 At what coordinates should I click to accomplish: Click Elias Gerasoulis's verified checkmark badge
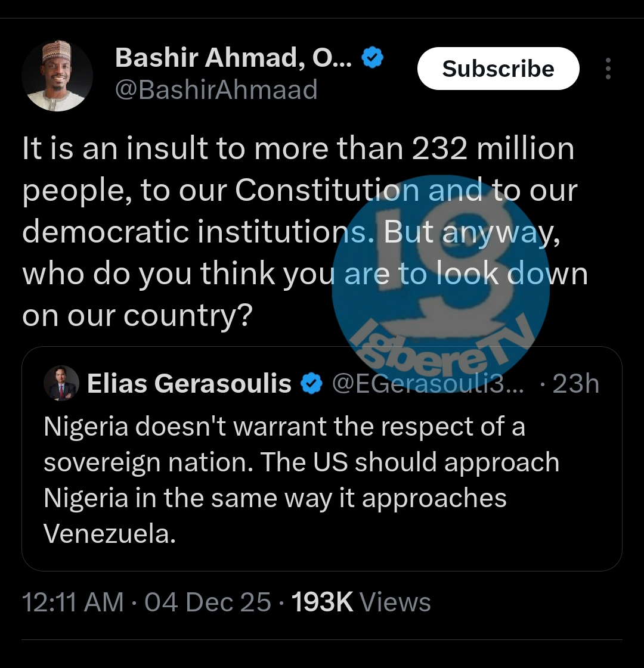(x=311, y=384)
